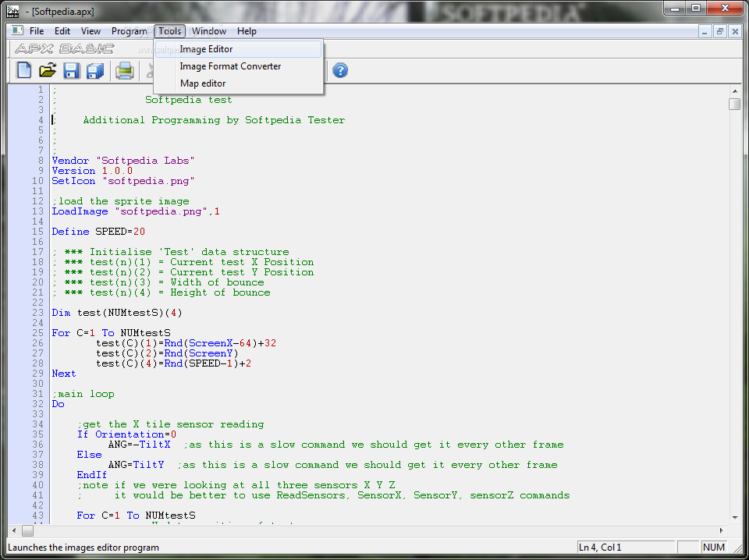
Task: Click the 'ReadSensors, SensorX, SensorY' comment line
Action: pyautogui.click(x=323, y=495)
